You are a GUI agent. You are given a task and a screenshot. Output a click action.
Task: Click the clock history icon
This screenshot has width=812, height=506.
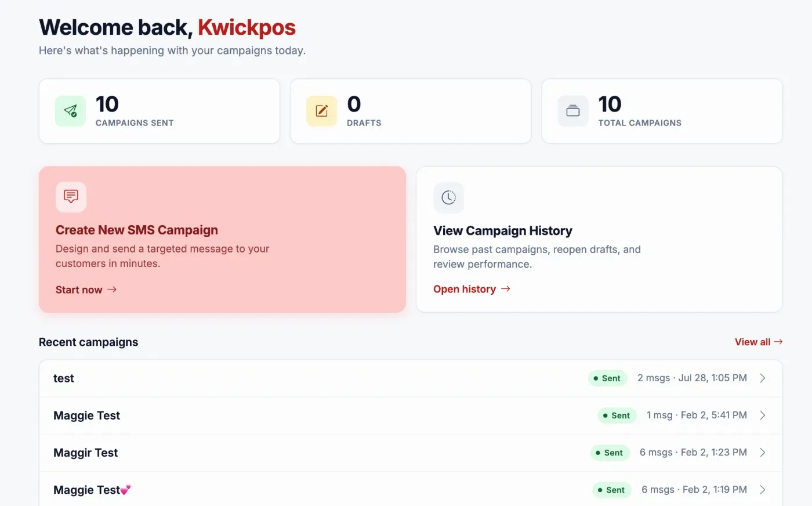pyautogui.click(x=448, y=197)
